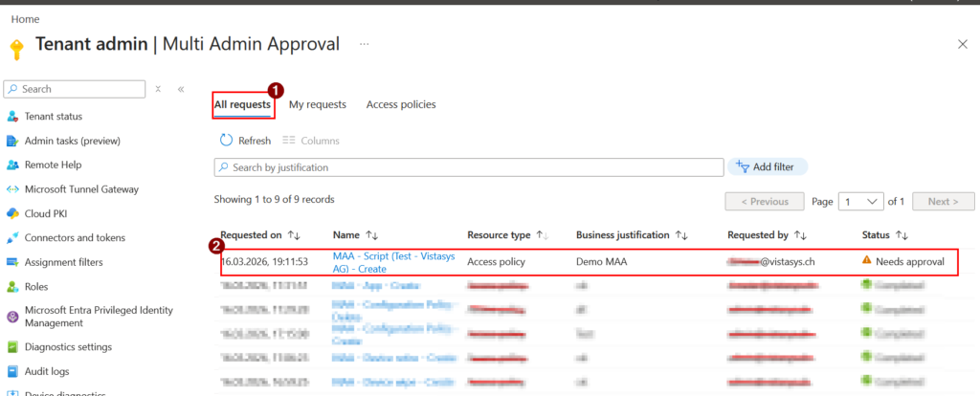The width and height of the screenshot is (980, 396).
Task: Click the Admin tasks (preview) icon
Action: click(x=12, y=141)
